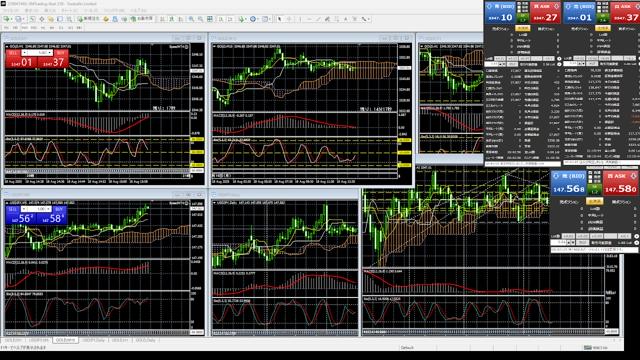
Task: Open the lot size dropdown on red SELL panel
Action: [50, 53]
